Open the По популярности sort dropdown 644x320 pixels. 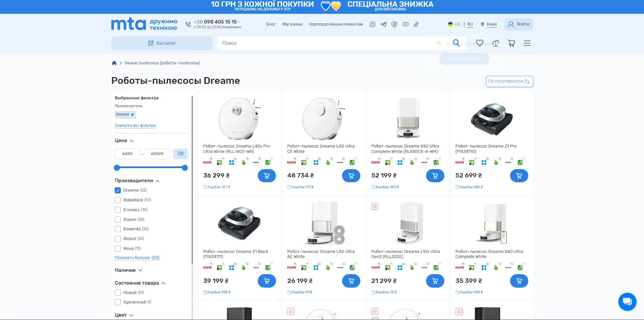(x=509, y=81)
